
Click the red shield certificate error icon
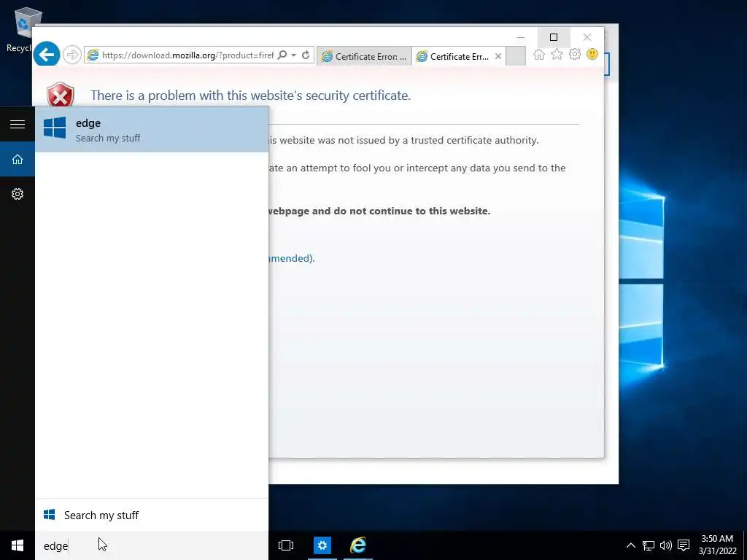tap(60, 94)
